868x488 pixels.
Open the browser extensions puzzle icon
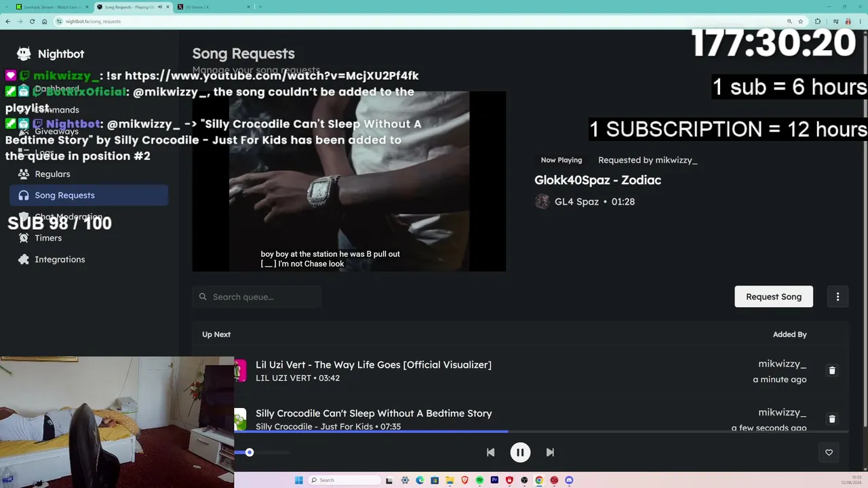tap(817, 21)
